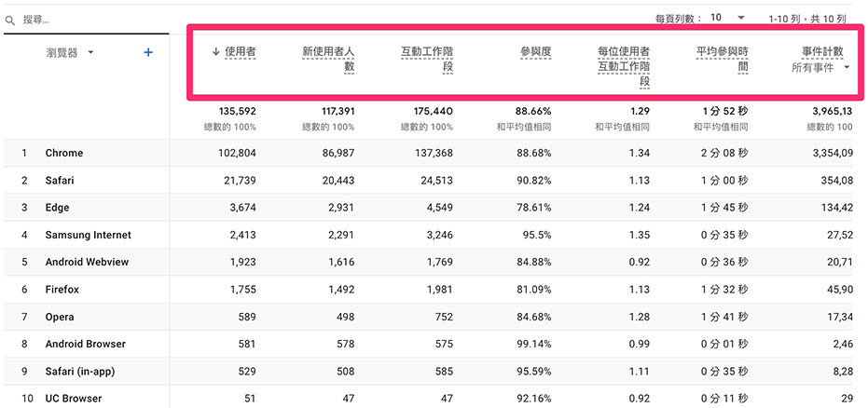Click the descending sort arrow beside 使用者
The height and width of the screenshot is (408, 868).
216,52
